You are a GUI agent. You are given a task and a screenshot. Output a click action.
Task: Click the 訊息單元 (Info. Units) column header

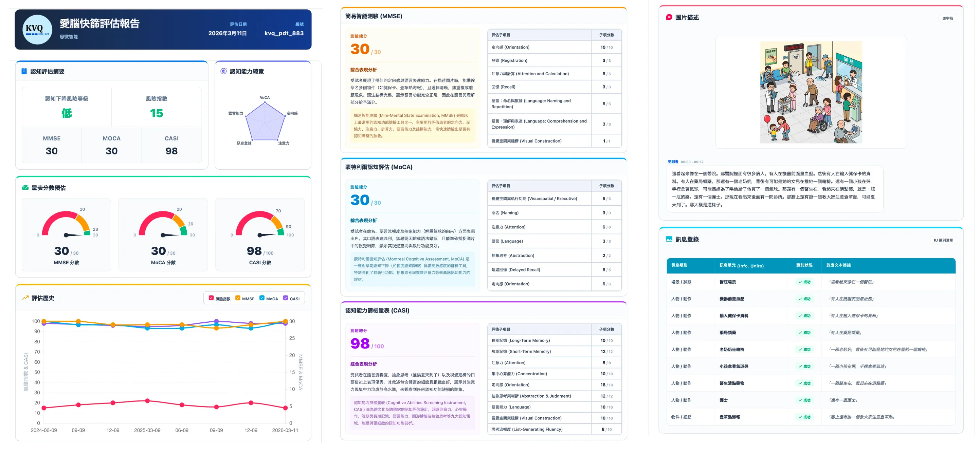(x=742, y=266)
